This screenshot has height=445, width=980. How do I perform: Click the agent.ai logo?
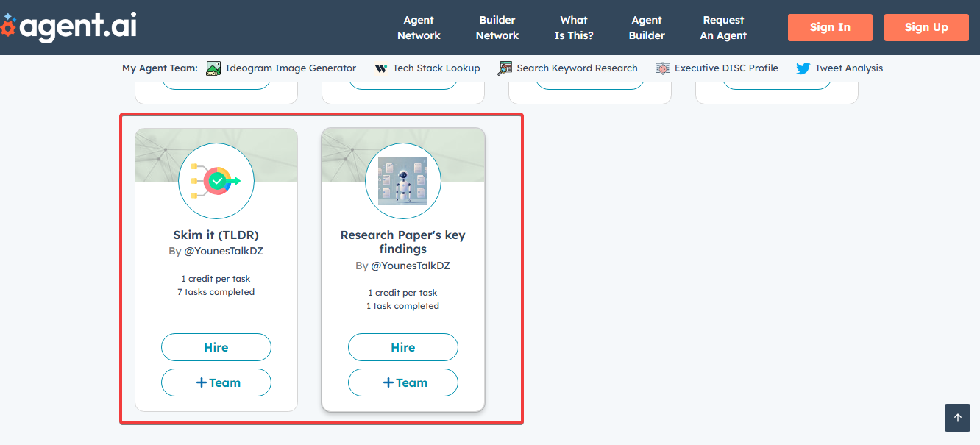[x=69, y=27]
